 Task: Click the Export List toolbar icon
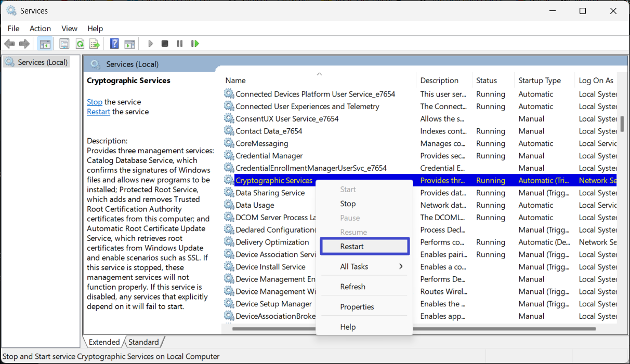[95, 44]
